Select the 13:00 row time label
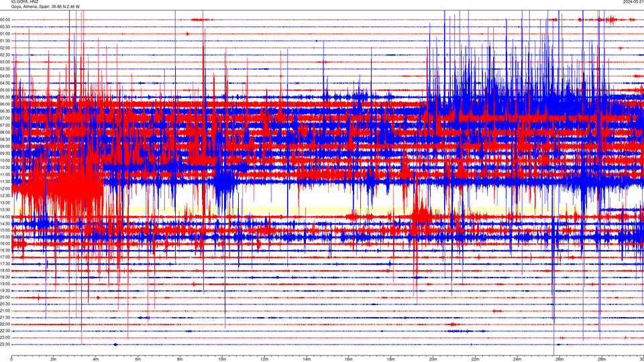The height and width of the screenshot is (362, 644). [5, 202]
